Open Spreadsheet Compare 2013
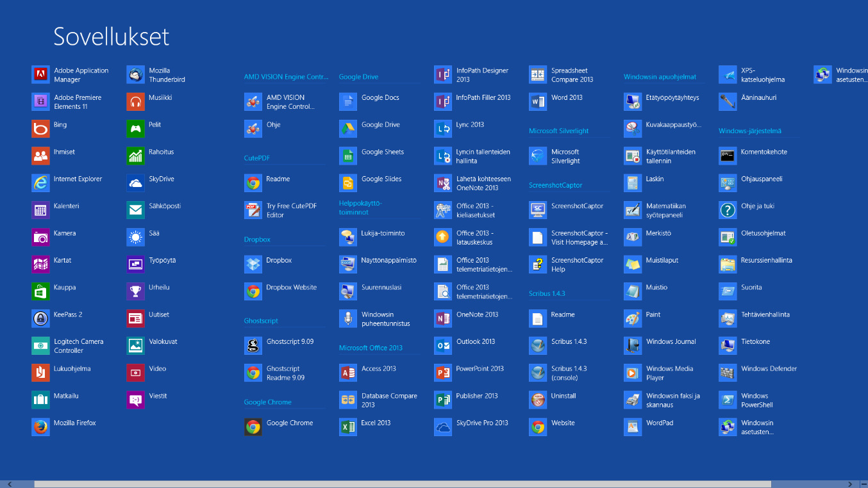The width and height of the screenshot is (868, 488). tap(562, 75)
